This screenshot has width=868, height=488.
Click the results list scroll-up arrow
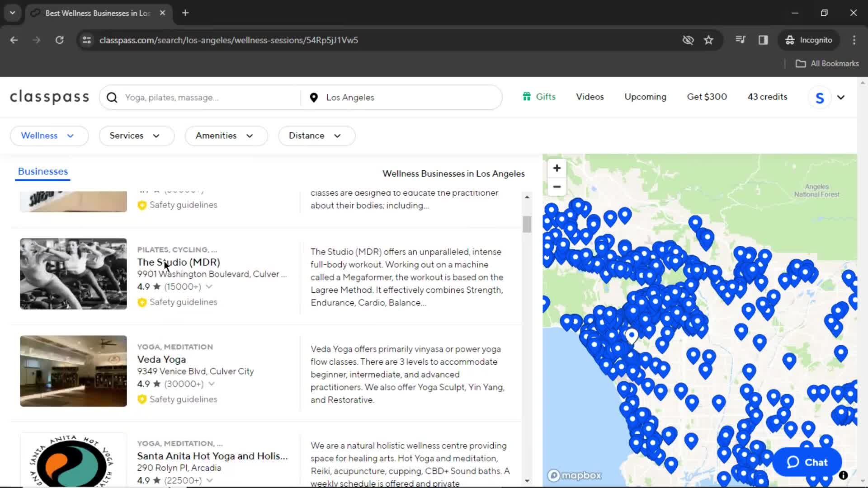(527, 197)
